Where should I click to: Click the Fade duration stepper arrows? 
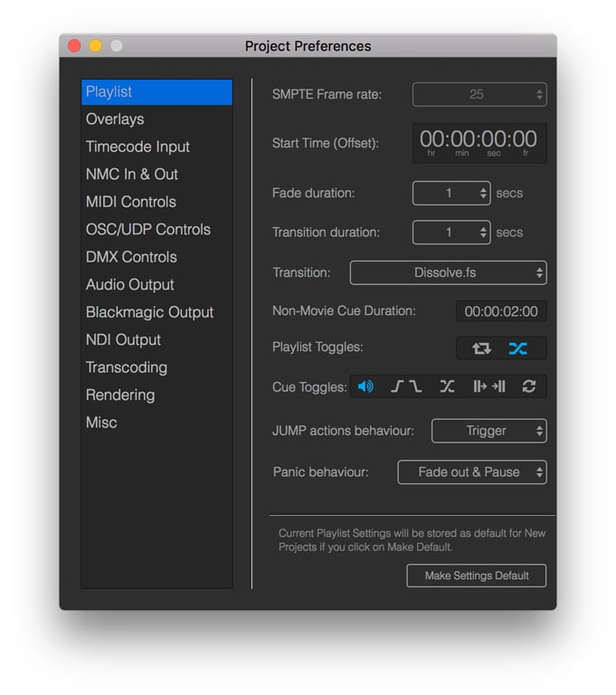point(483,194)
